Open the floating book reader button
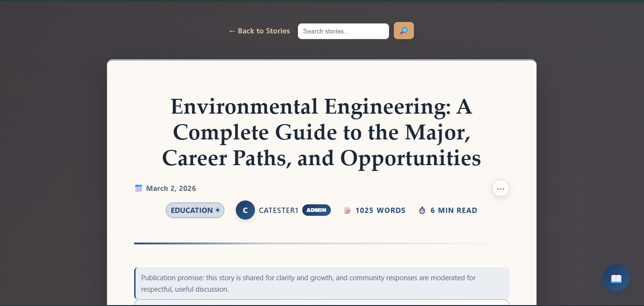644x306 pixels. pos(616,278)
